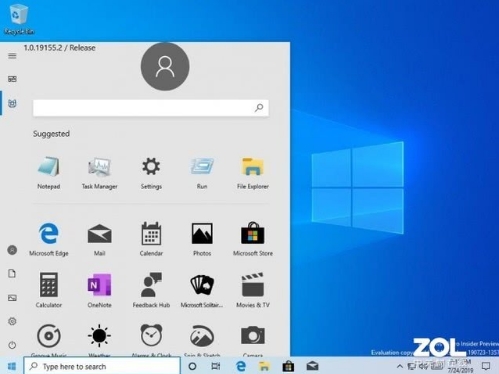
Task: Launch Task Manager from Suggested
Action: tap(99, 173)
